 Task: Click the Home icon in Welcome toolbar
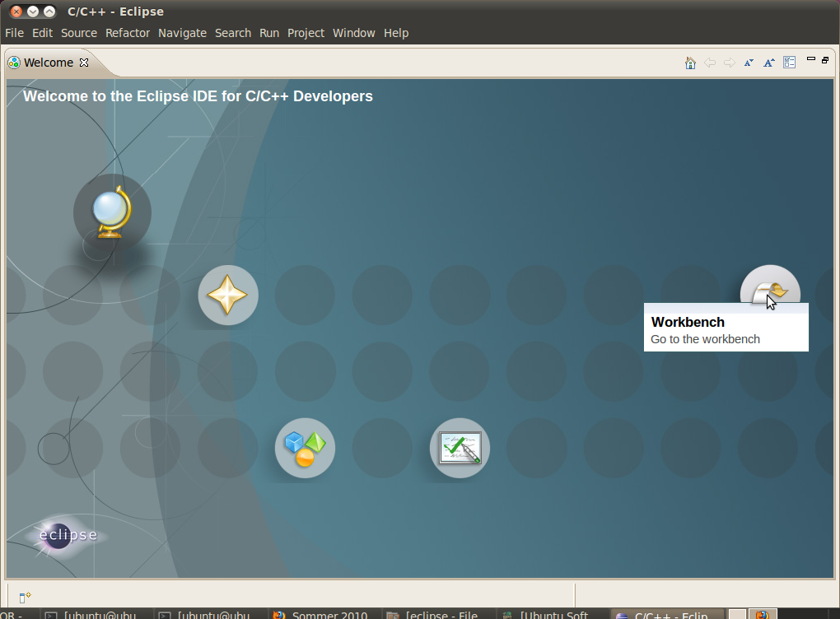(690, 63)
